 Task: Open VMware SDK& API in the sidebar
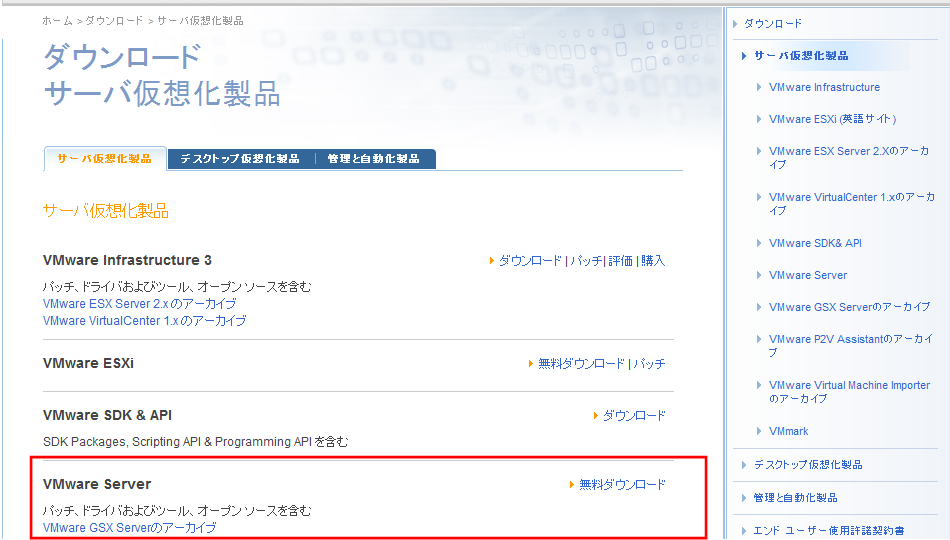point(815,244)
